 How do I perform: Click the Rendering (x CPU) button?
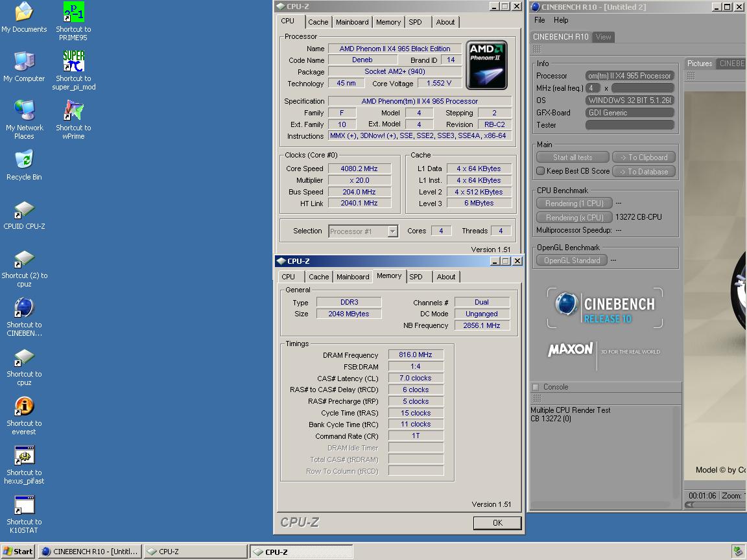pyautogui.click(x=574, y=217)
